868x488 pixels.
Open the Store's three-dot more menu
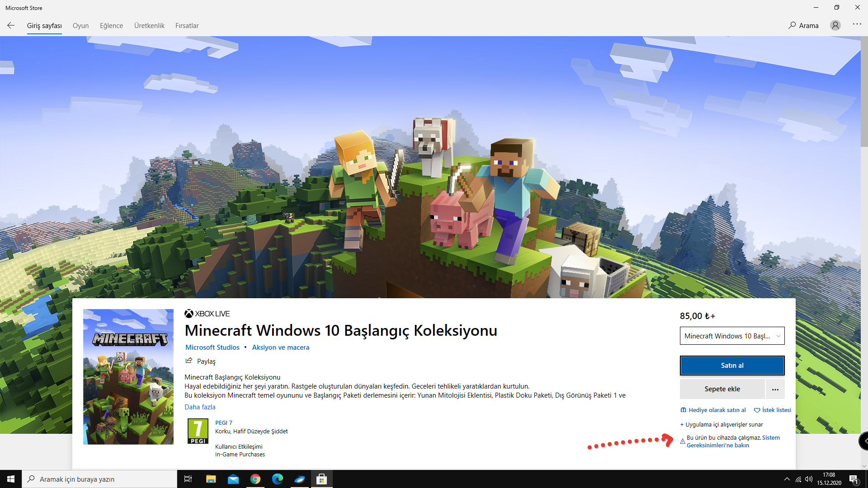click(857, 24)
